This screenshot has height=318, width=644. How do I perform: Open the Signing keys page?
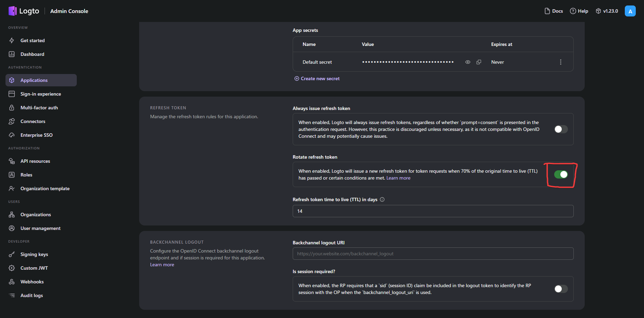point(34,254)
